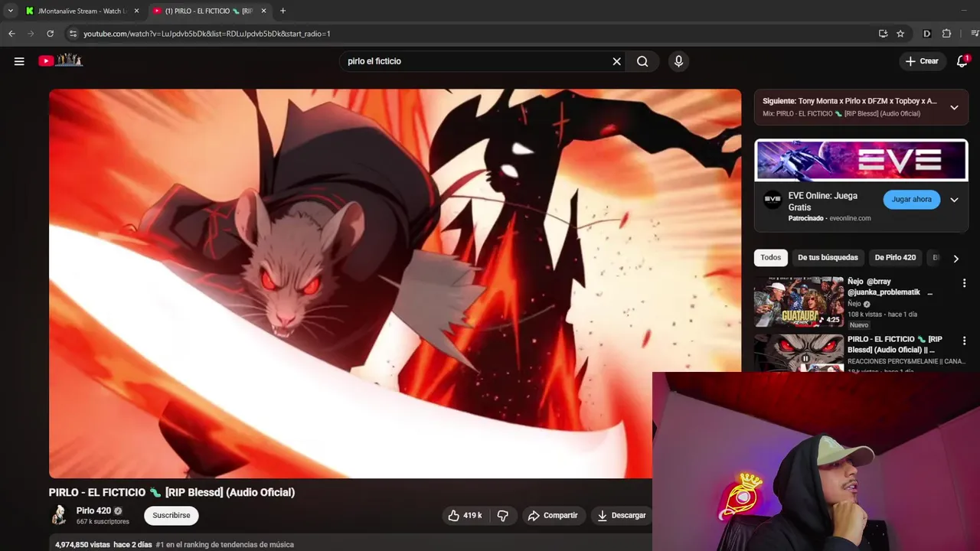This screenshot has height=551, width=980.
Task: Go back with browser back arrow
Action: coord(11,34)
